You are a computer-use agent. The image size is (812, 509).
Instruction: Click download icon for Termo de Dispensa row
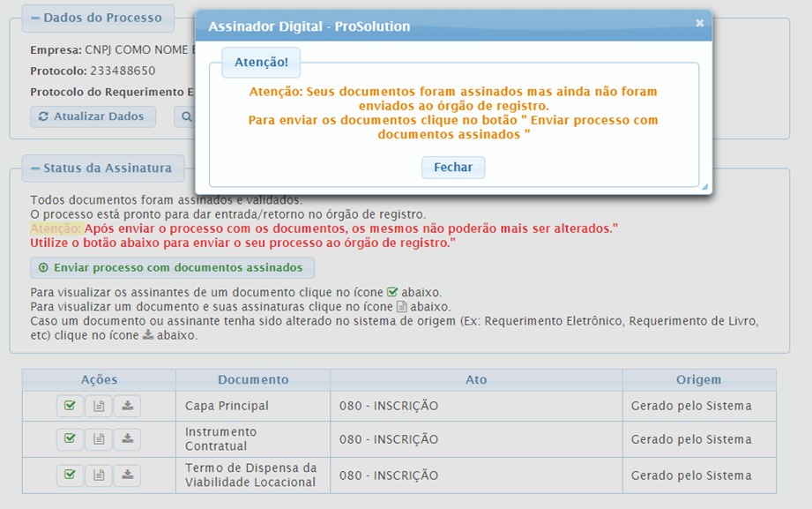coord(128,475)
